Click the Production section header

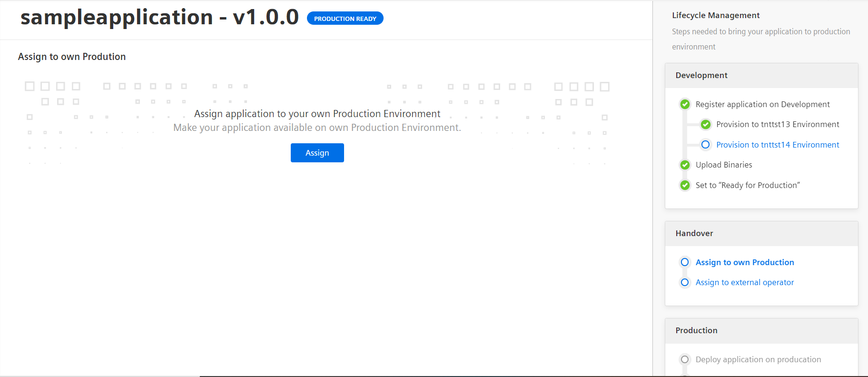(761, 330)
